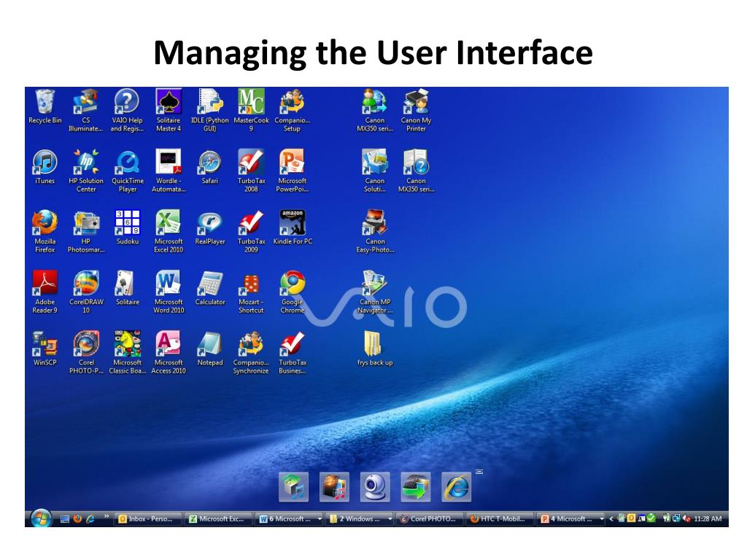Open TurboTax 2008 shortcut
Image resolution: width=747 pixels, height=560 pixels.
(251, 171)
